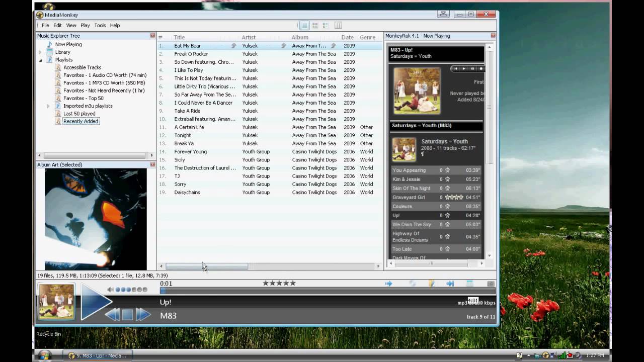
Task: Rate the playing track with the stars
Action: 279,283
